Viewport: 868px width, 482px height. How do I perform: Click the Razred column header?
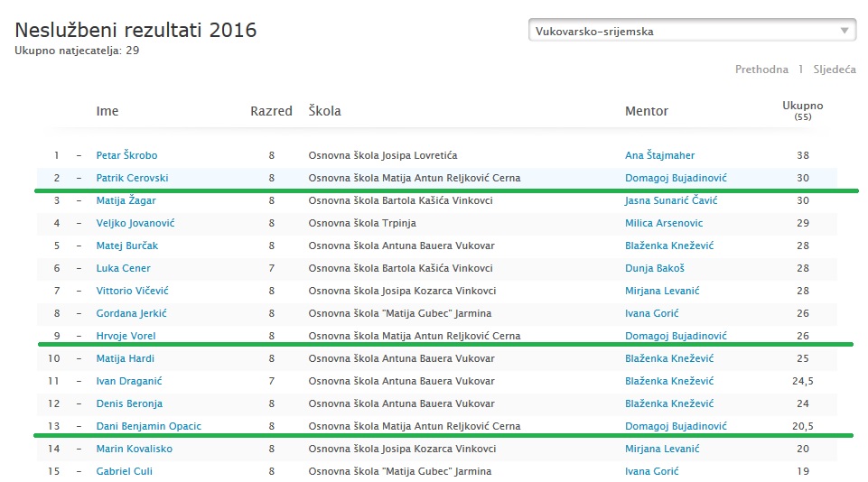(x=271, y=111)
